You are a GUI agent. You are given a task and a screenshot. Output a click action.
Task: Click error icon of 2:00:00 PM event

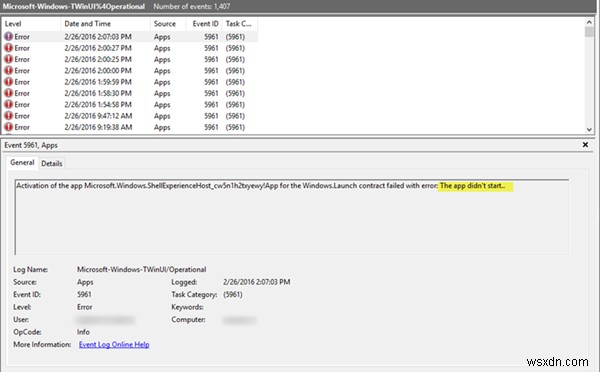point(8,70)
